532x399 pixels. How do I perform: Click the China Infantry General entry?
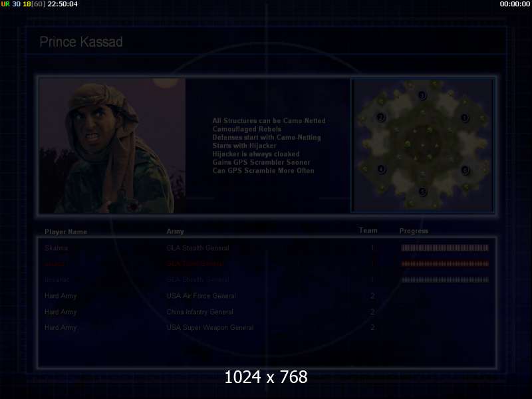[x=199, y=312]
